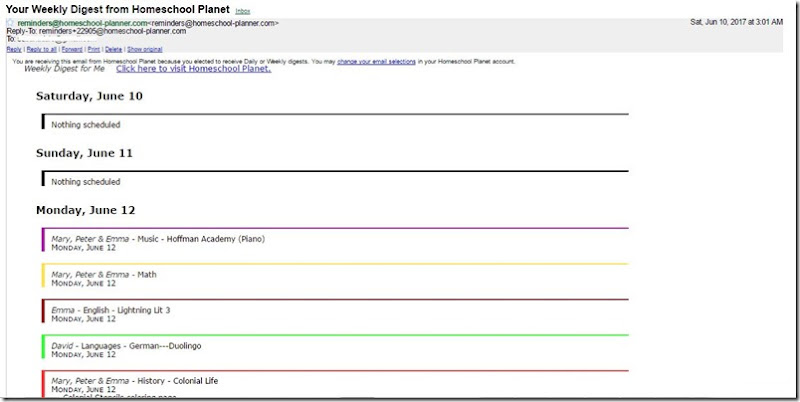Click the Reply link
The height and width of the screenshot is (402, 800).
point(14,49)
